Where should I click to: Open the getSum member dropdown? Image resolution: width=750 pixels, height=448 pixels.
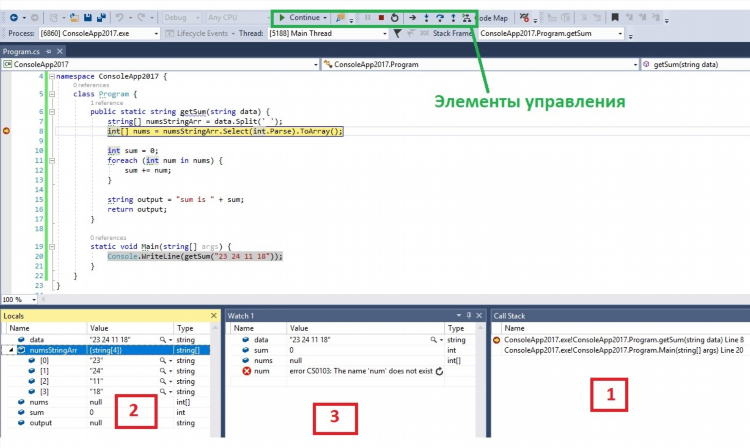click(x=695, y=64)
